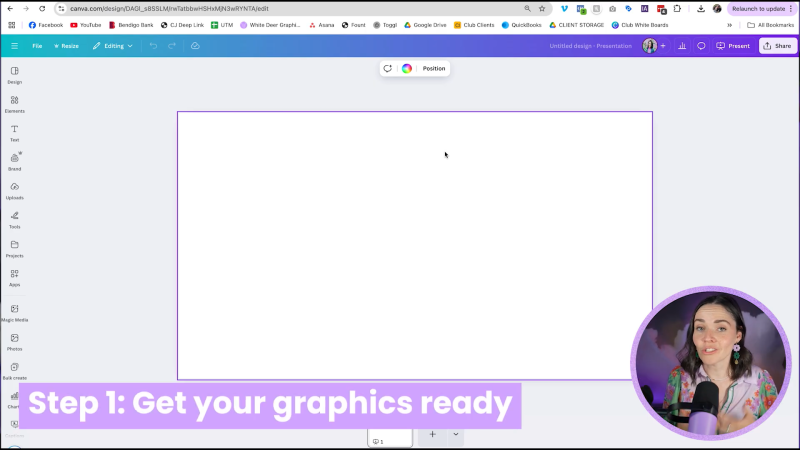Viewport: 800px width, 450px height.
Task: Open the Asana bookmark
Action: tap(321, 25)
